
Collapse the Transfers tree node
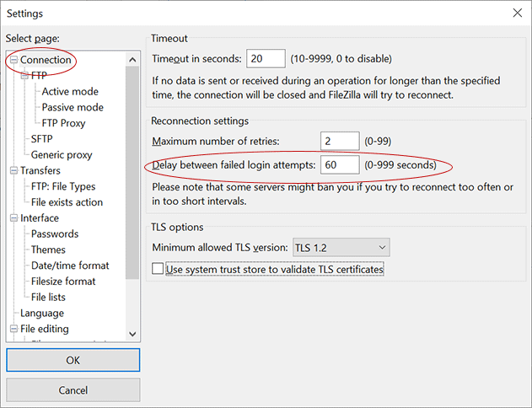(13, 171)
